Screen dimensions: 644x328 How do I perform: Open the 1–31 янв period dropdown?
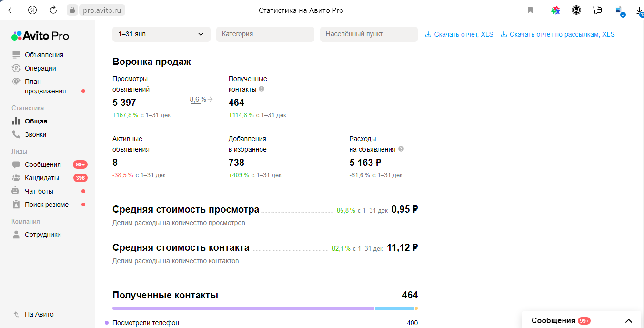(x=161, y=34)
